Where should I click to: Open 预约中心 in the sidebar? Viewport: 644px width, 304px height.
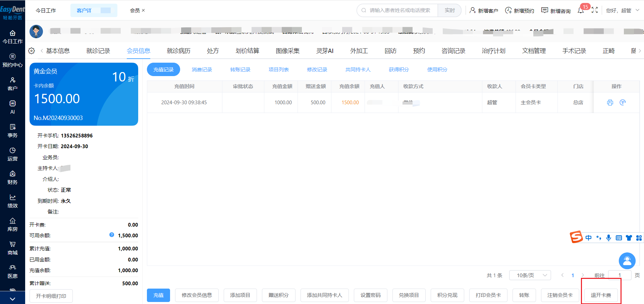(12, 60)
